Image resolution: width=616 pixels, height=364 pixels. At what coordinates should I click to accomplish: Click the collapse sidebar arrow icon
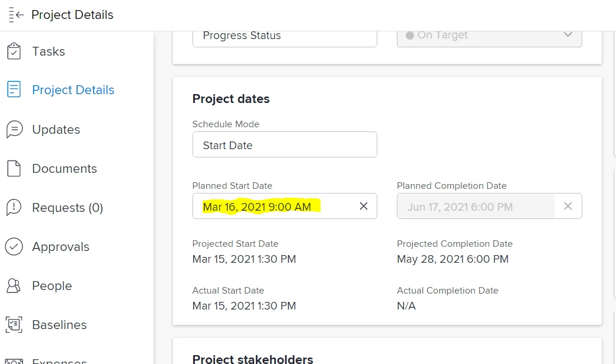tap(16, 15)
